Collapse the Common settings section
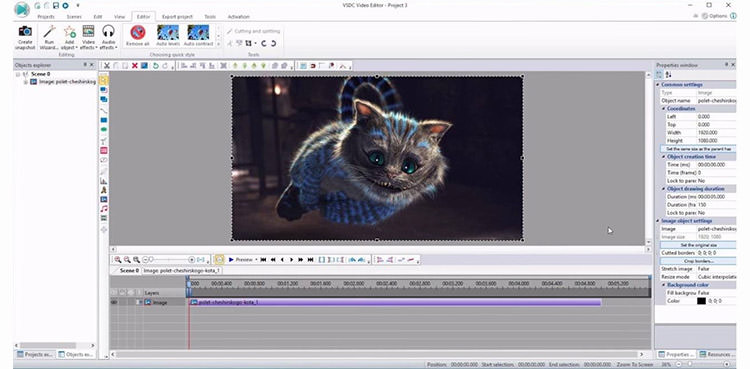This screenshot has width=750, height=369. (659, 85)
